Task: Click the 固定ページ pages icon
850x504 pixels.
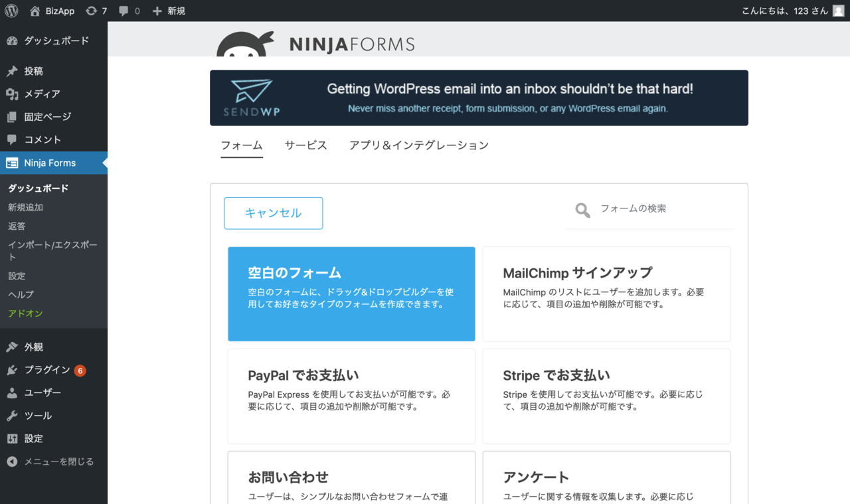Action: coord(12,117)
